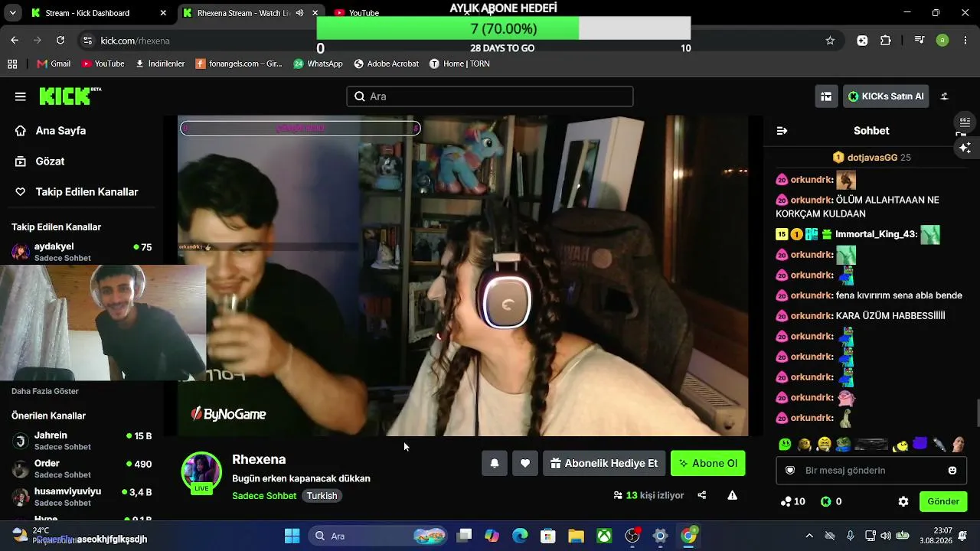The width and height of the screenshot is (980, 551).
Task: Click the Sadece Sohbet category link
Action: [x=264, y=496]
